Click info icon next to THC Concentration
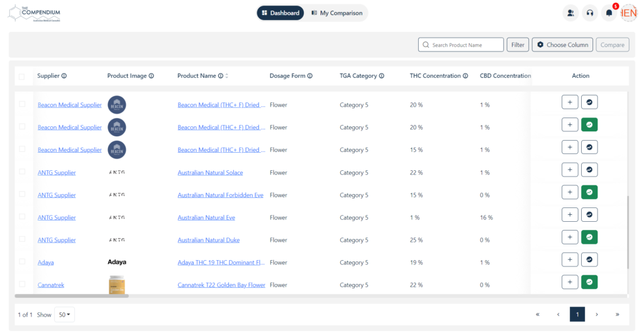The height and width of the screenshot is (333, 644). click(465, 76)
